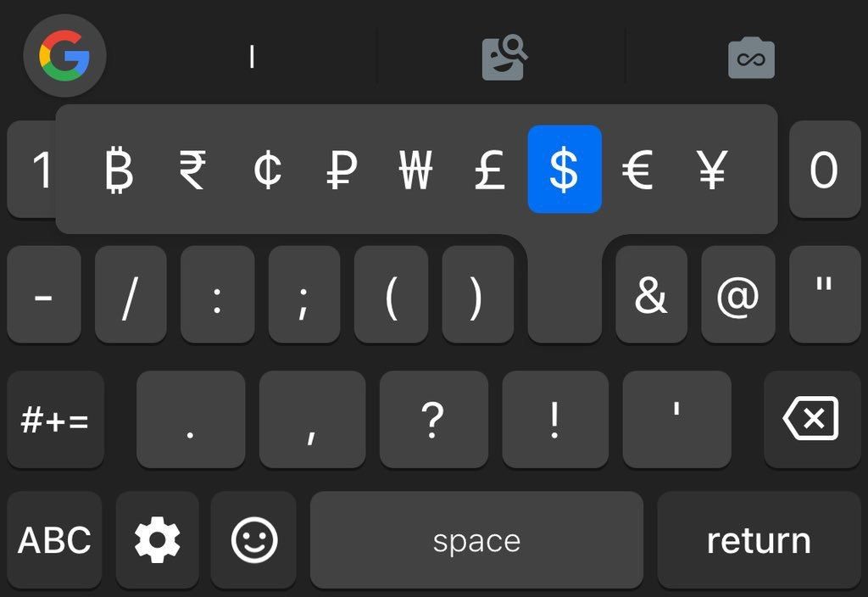The width and height of the screenshot is (868, 597).
Task: Tap the space bar
Action: pyautogui.click(x=476, y=539)
